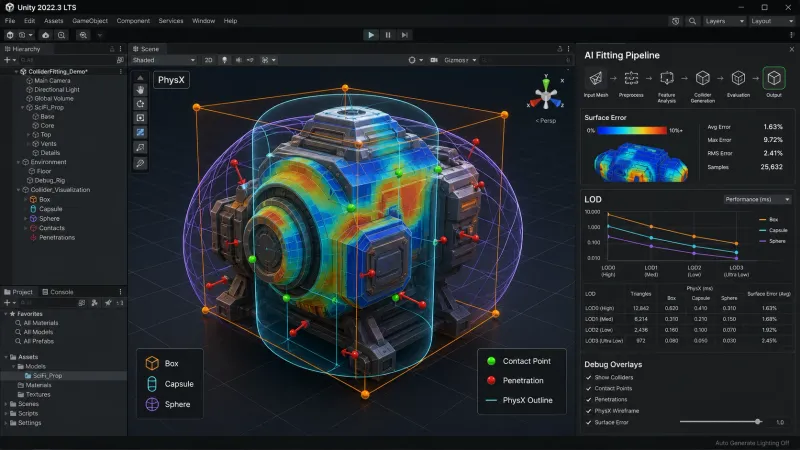The width and height of the screenshot is (800, 450).
Task: Click the Preprocess pipeline stage icon
Action: (631, 78)
